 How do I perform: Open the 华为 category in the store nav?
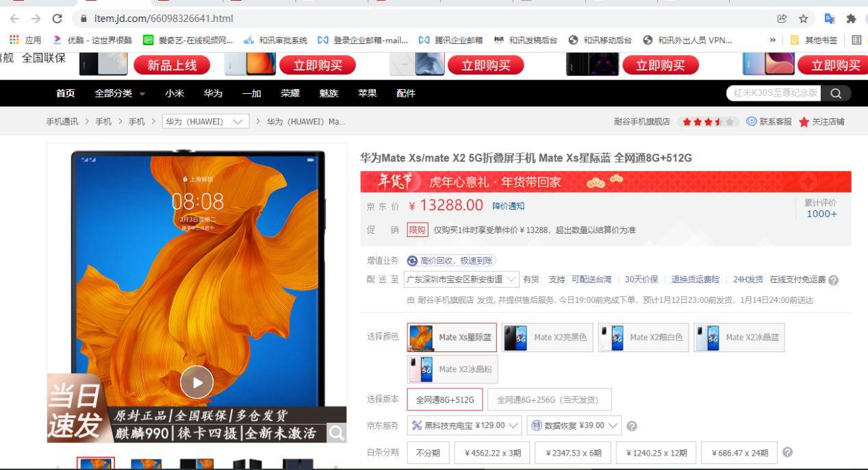213,93
